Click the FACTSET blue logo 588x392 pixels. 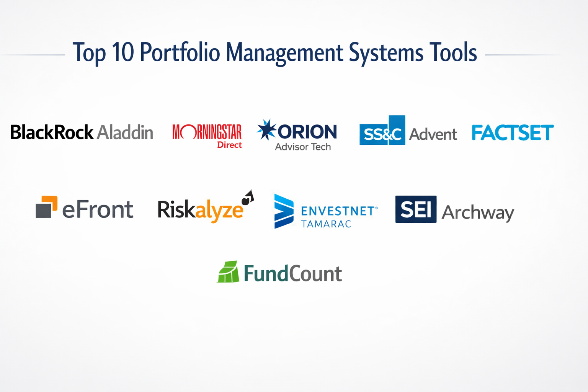(513, 133)
